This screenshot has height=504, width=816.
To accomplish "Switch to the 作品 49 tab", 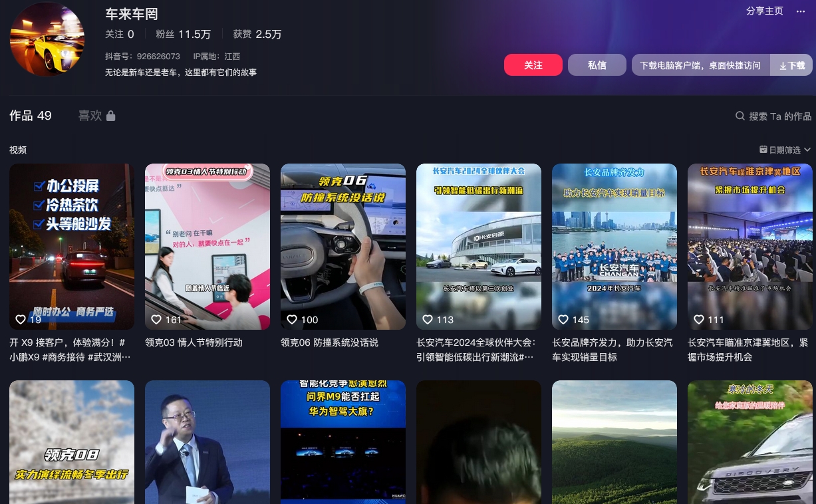I will [x=31, y=116].
